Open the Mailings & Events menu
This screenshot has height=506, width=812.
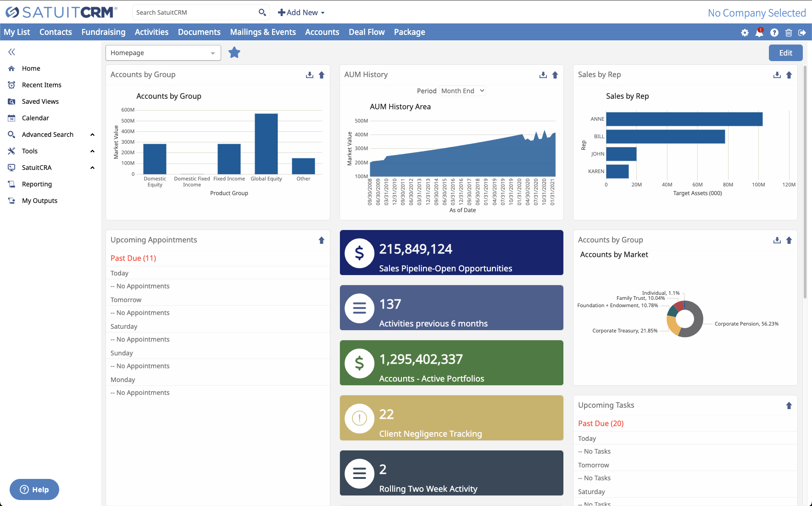pyautogui.click(x=263, y=32)
